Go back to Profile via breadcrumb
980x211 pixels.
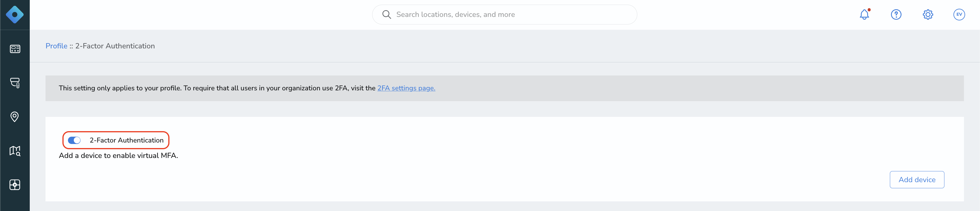coord(56,46)
